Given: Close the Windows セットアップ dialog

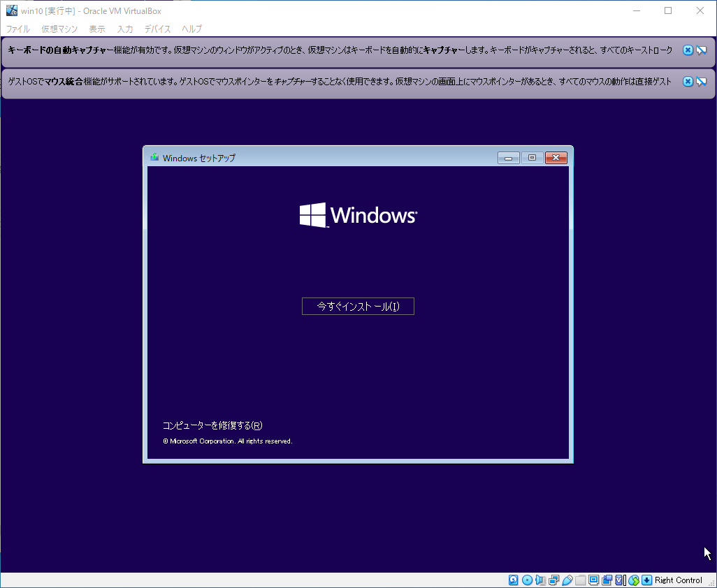Looking at the screenshot, I should pos(556,158).
